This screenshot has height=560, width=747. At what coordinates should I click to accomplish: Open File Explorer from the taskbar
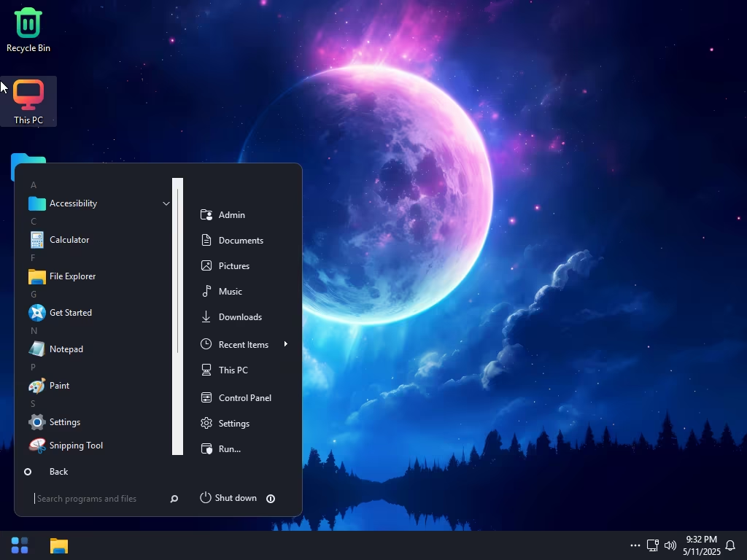59,545
